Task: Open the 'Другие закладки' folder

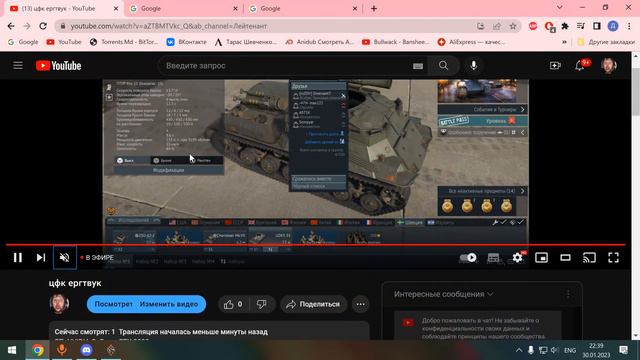Action: tap(606, 42)
